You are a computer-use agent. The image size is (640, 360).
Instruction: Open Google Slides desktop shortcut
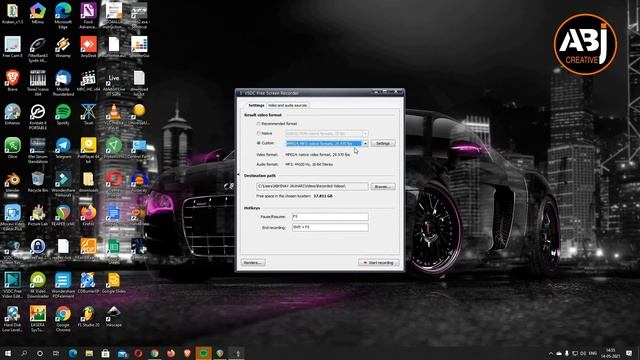pyautogui.click(x=113, y=282)
